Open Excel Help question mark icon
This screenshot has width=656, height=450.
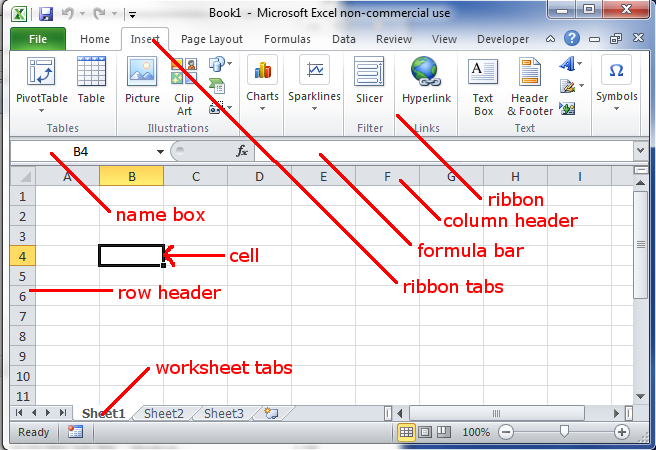[x=571, y=38]
